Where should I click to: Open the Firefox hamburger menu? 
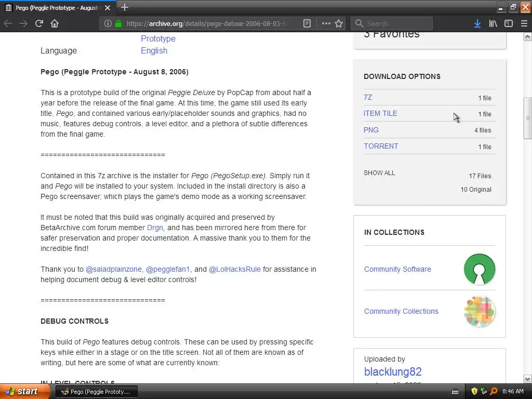tap(524, 23)
